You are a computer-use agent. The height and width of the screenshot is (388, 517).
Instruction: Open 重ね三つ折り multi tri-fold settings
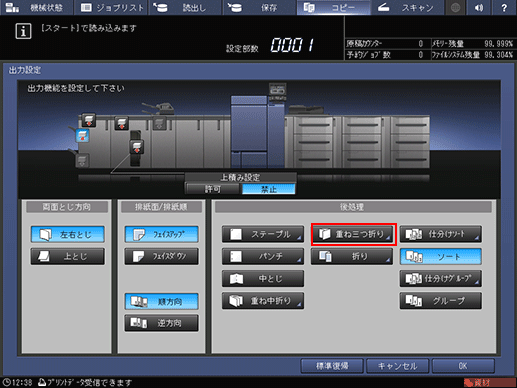[353, 234]
